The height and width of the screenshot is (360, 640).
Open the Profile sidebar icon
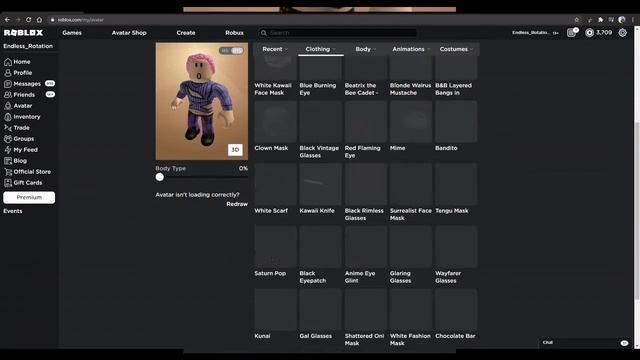8,73
